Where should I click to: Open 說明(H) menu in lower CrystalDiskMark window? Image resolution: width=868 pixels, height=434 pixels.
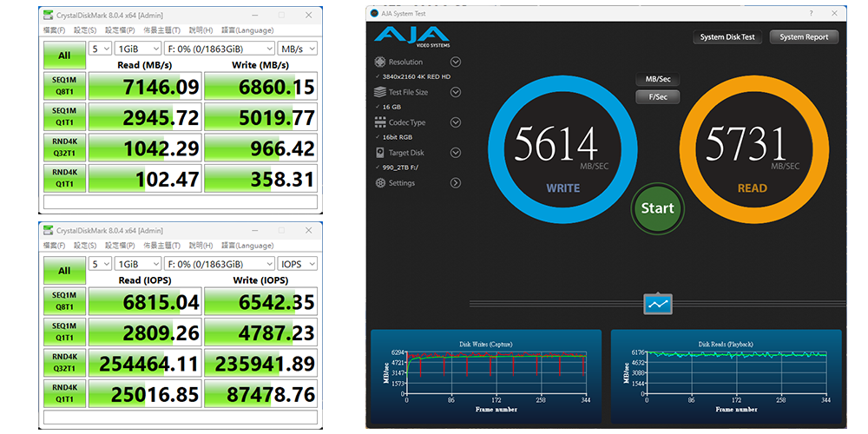pos(201,246)
